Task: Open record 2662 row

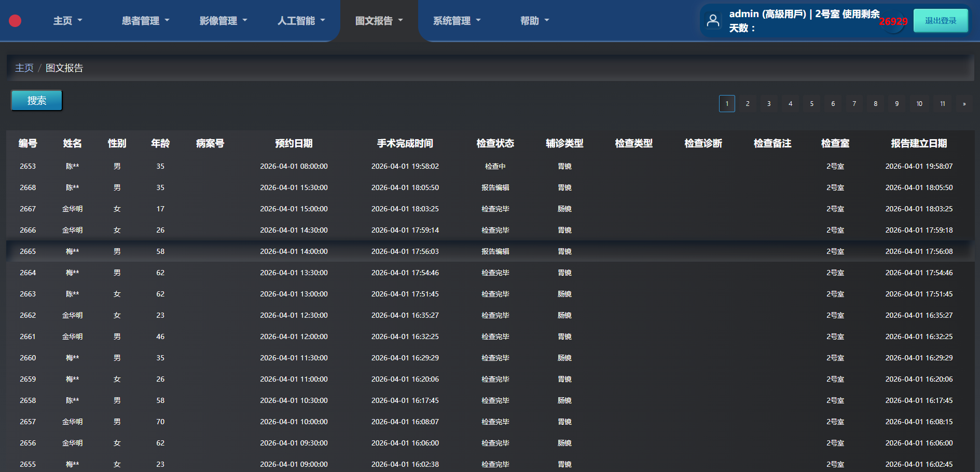Action: (490, 315)
